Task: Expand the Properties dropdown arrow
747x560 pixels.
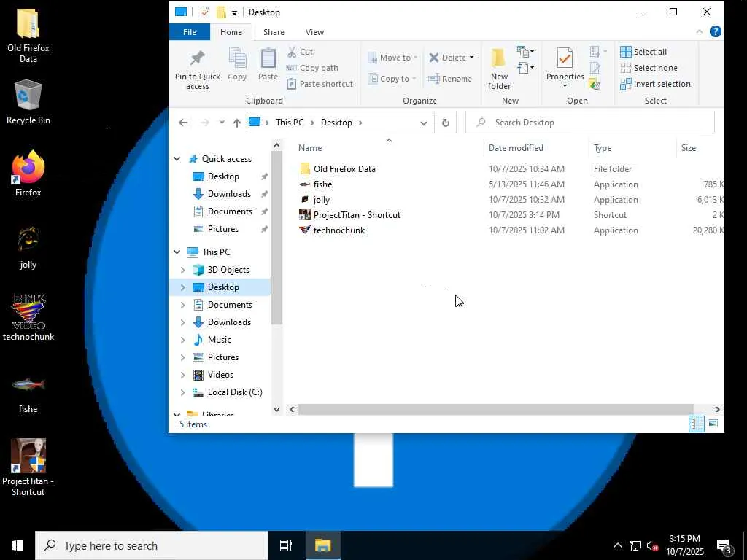Action: pos(565,86)
